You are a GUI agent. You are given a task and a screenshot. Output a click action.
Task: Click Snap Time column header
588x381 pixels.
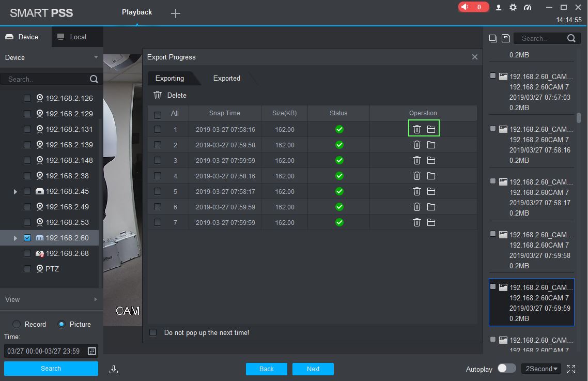click(225, 113)
